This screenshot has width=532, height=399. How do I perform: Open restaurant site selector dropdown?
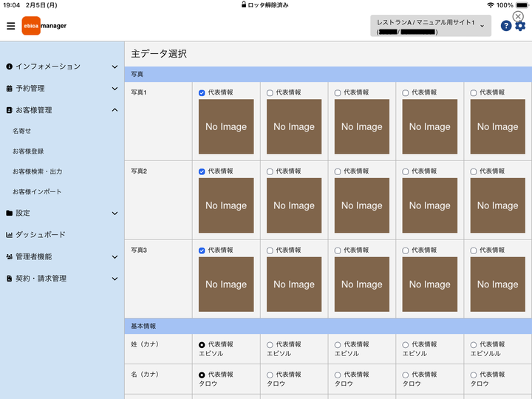(431, 26)
